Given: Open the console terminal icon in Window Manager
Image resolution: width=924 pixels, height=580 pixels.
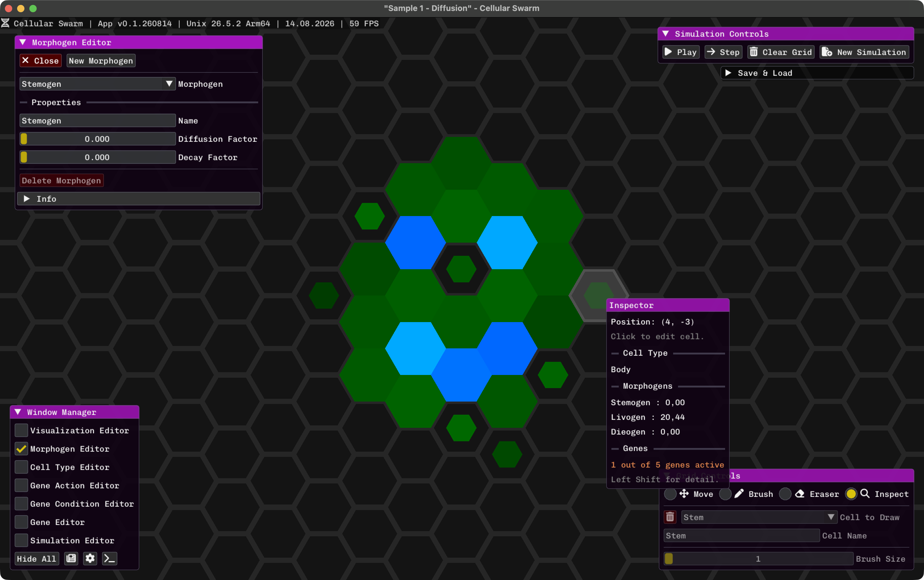Looking at the screenshot, I should (x=109, y=558).
